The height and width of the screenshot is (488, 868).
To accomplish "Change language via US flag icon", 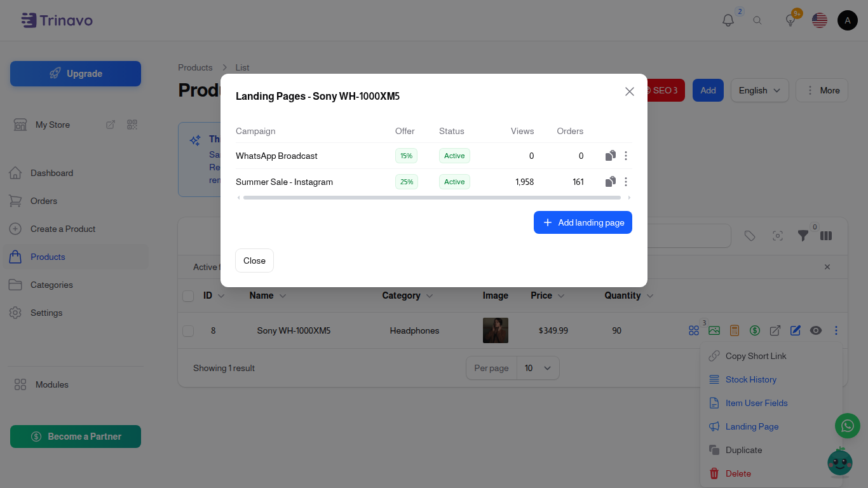I will click(820, 20).
